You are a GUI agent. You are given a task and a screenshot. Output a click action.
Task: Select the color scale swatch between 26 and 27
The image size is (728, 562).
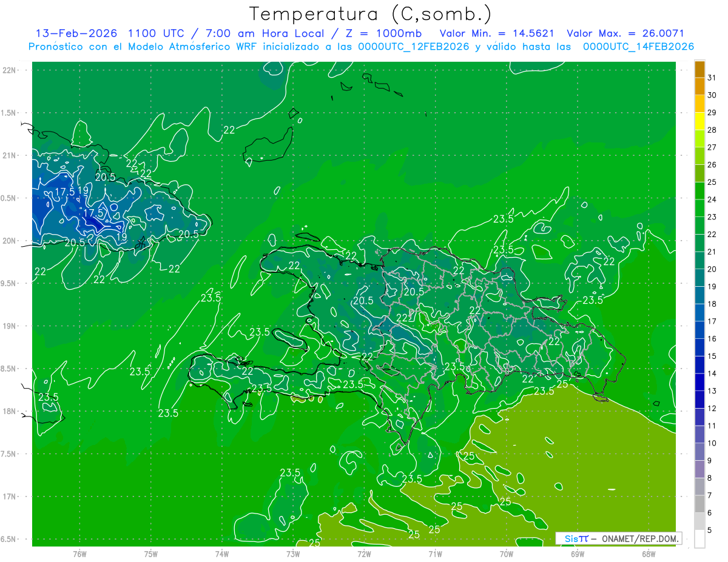[699, 156]
